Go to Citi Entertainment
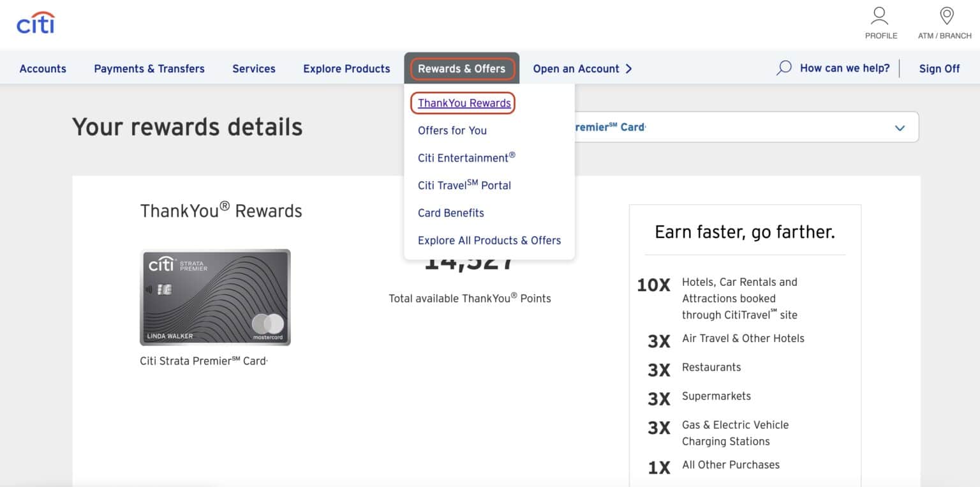 [466, 158]
